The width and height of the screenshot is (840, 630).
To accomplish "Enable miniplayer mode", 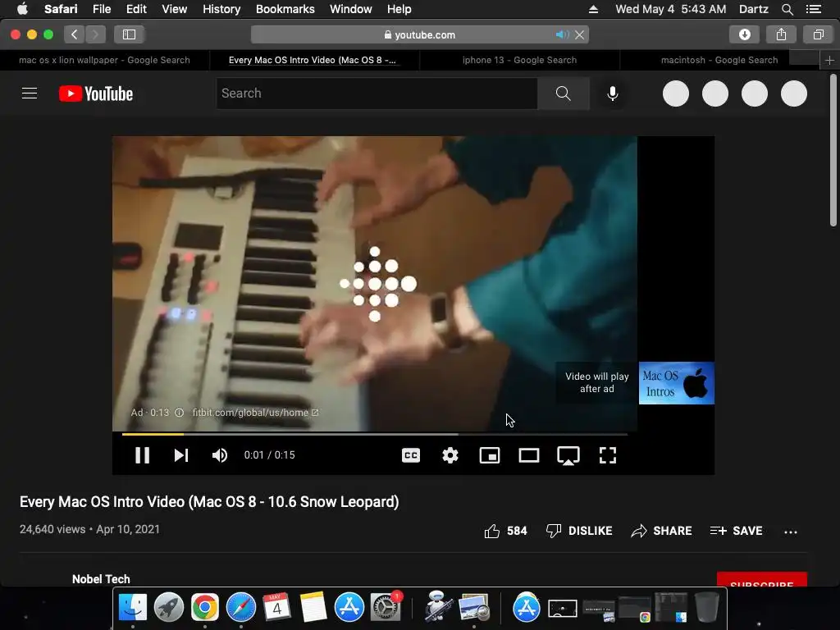I will [490, 455].
